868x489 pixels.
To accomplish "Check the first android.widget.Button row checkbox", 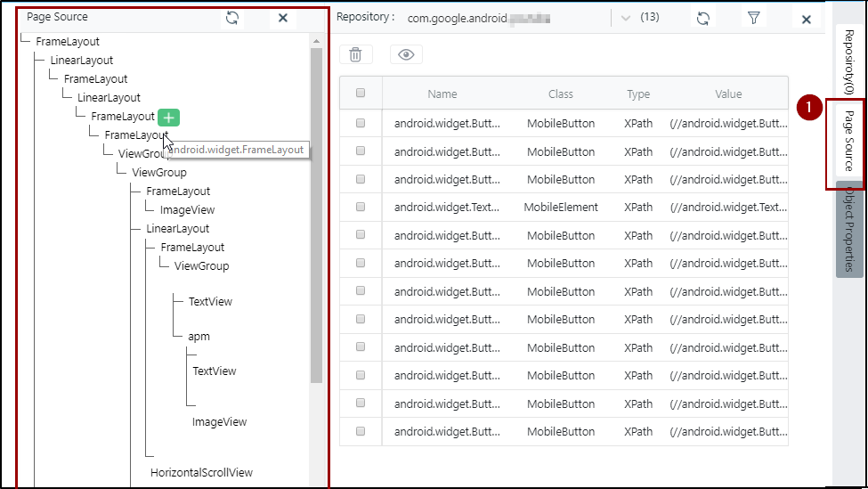I will [x=361, y=124].
